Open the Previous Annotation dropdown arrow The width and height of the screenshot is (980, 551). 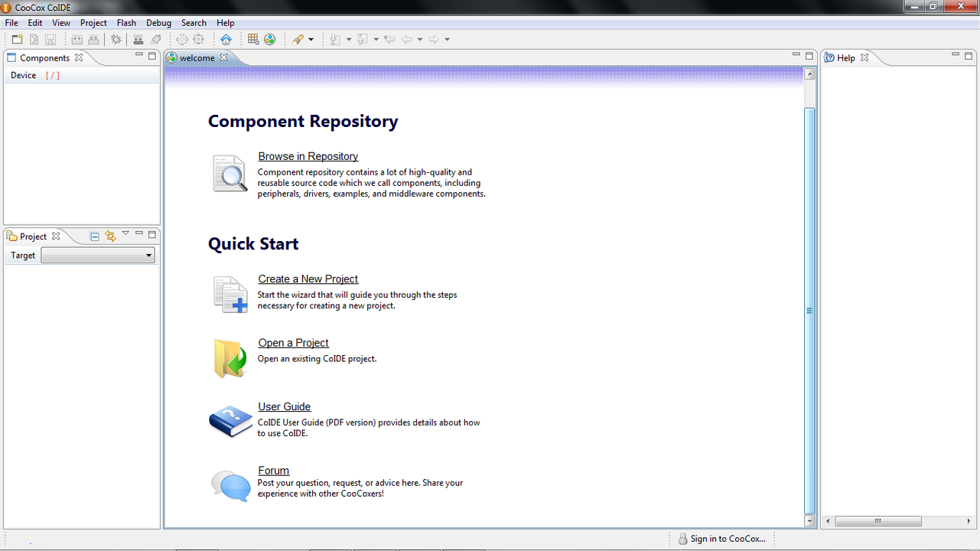[x=376, y=40]
